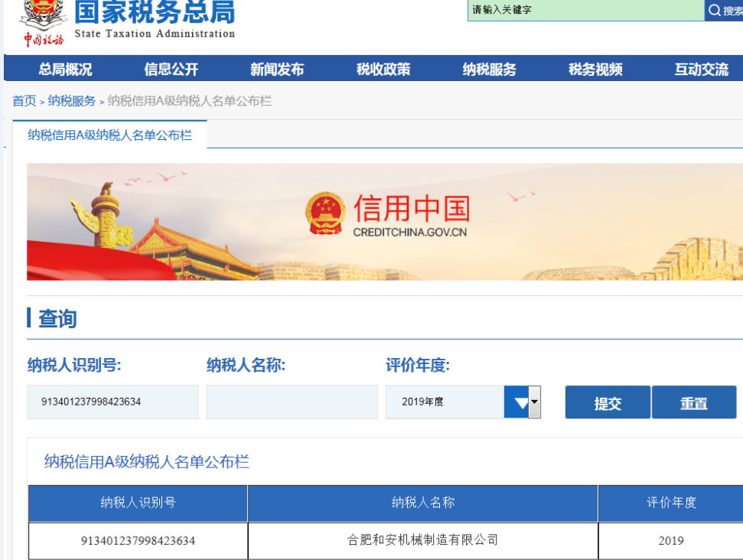This screenshot has width=743, height=560.
Task: Click the search magnifier icon
Action: [715, 10]
